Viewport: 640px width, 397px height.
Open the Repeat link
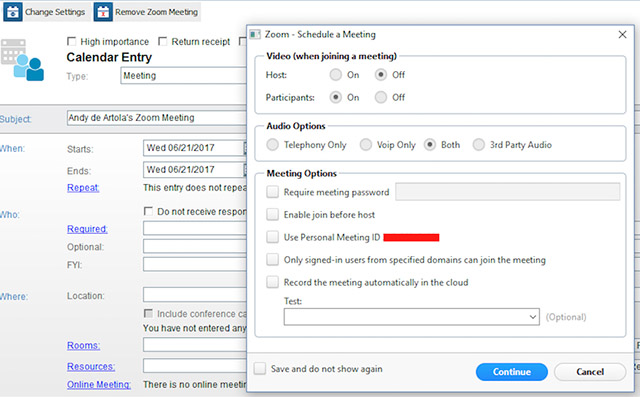83,188
